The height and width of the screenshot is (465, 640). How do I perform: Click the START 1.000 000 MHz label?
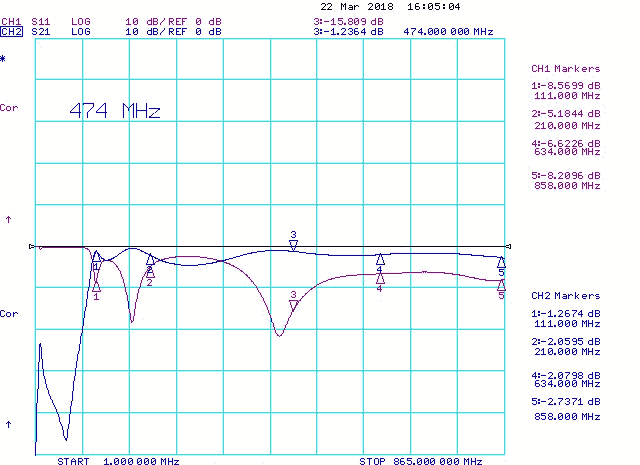pyautogui.click(x=118, y=461)
